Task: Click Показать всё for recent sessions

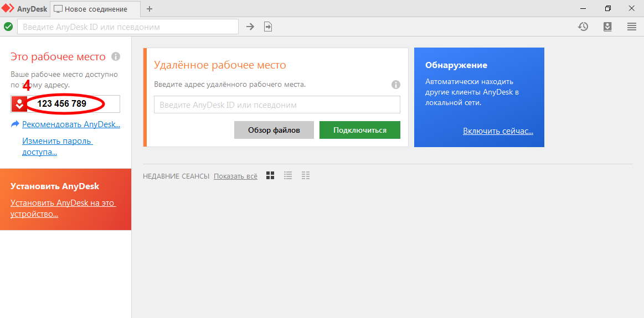Action: click(235, 176)
